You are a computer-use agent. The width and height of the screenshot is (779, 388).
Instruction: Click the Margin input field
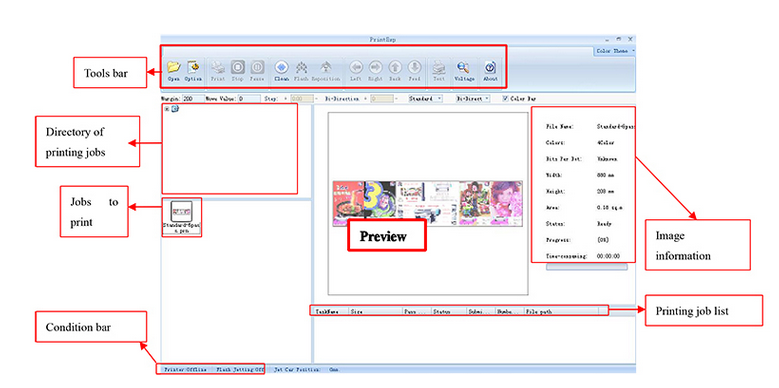[x=193, y=99]
